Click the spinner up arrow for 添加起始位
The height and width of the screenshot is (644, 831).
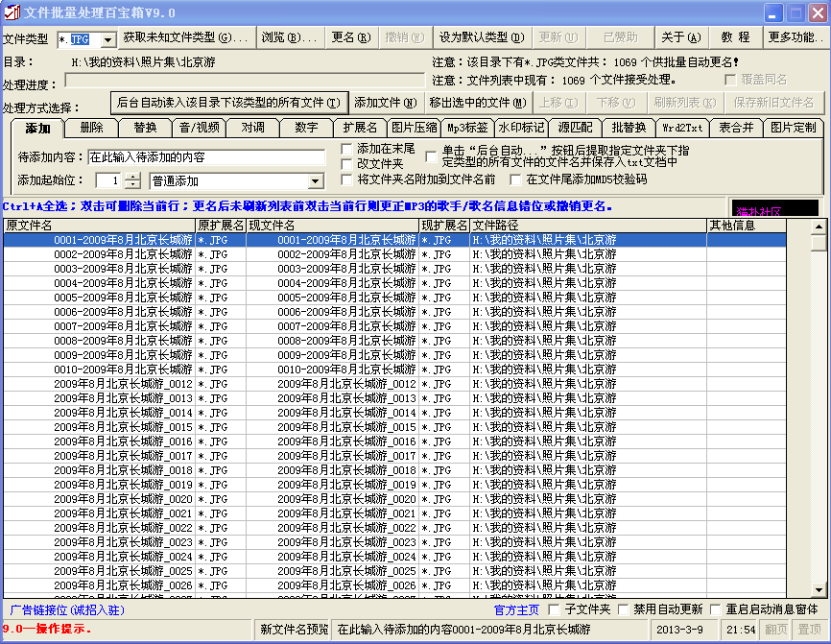point(131,177)
